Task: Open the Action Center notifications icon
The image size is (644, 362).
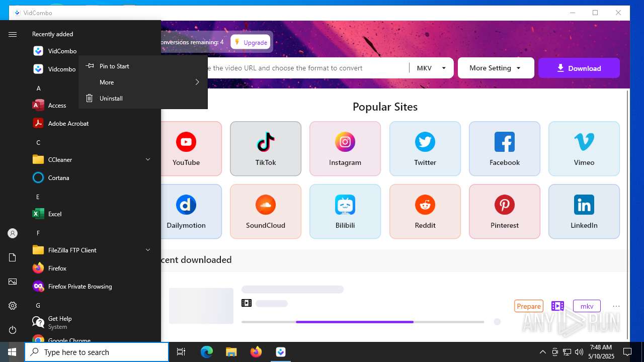Action: coord(627,352)
